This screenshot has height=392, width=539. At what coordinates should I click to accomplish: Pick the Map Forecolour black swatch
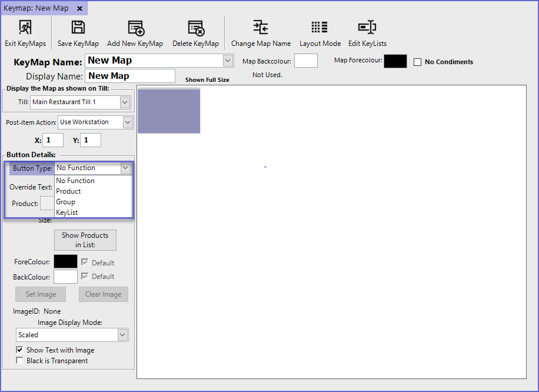(395, 61)
